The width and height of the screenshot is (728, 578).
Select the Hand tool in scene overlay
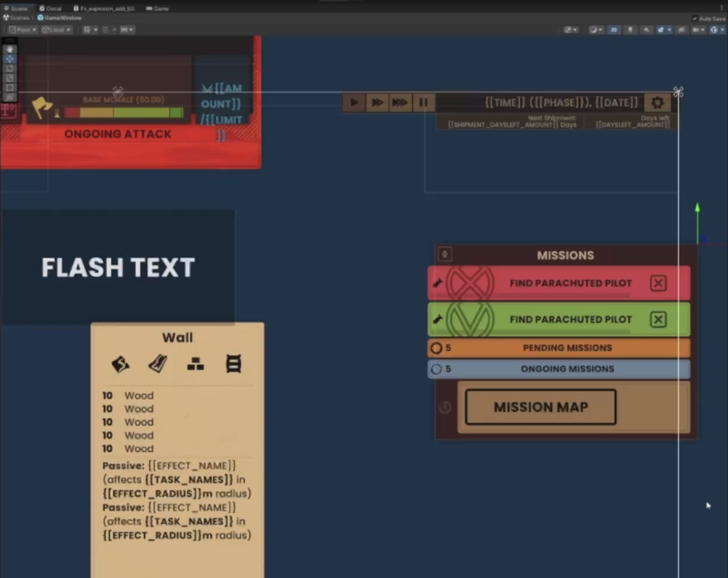pos(10,49)
